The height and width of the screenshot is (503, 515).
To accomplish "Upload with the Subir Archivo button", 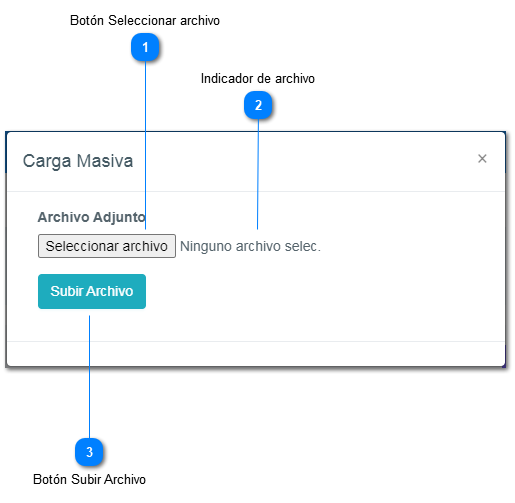I will pyautogui.click(x=92, y=291).
